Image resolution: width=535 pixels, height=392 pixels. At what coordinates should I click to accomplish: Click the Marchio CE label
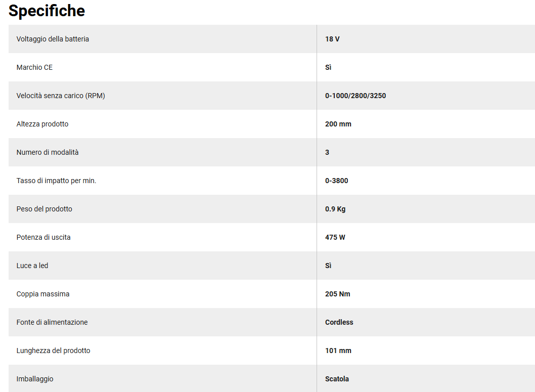[x=34, y=67]
